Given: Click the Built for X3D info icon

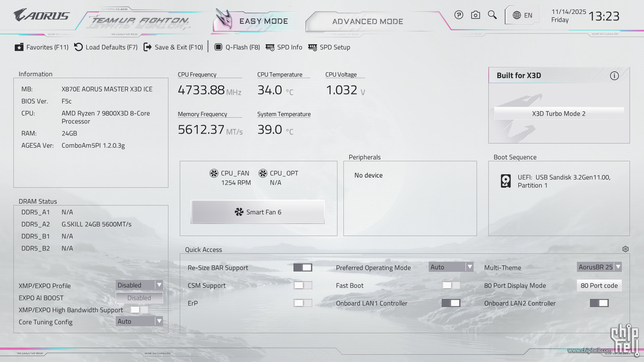Looking at the screenshot, I should 614,76.
